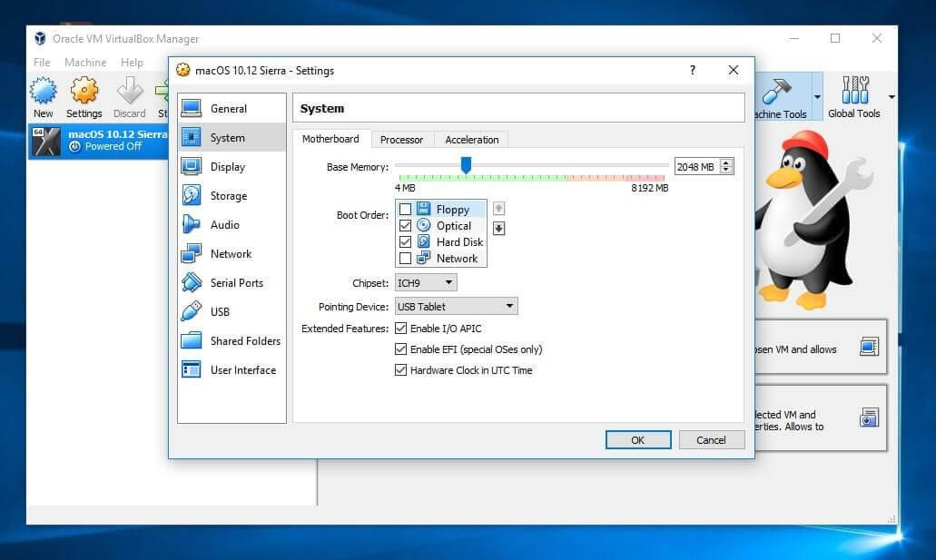Toggle Hardware Clock in UTC Time
This screenshot has width=936, height=560.
coord(401,370)
